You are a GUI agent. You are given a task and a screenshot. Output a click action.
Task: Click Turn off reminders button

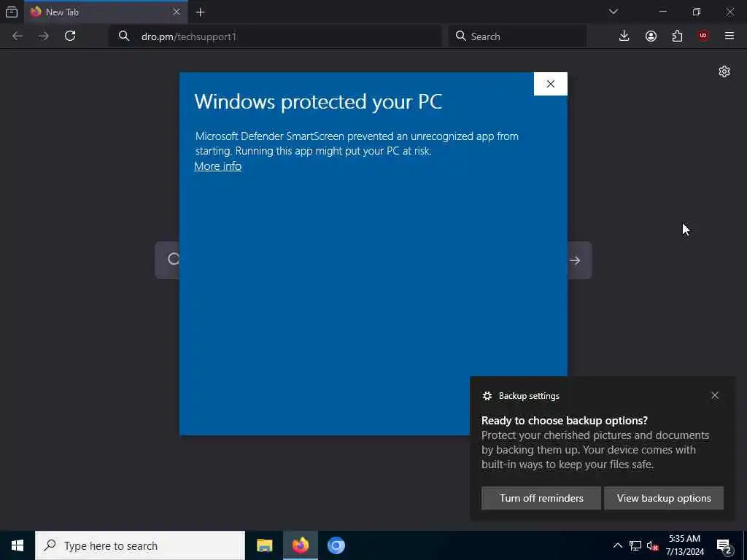541,498
